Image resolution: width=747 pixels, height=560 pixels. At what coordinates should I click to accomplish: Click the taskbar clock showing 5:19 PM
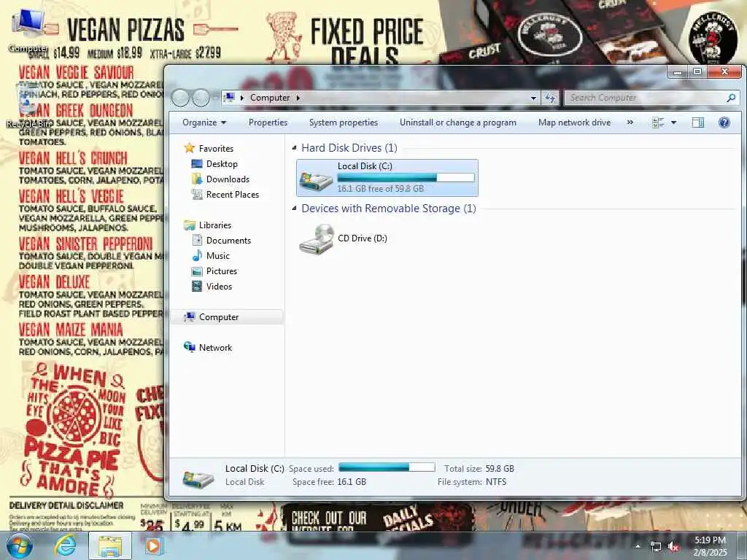[710, 546]
